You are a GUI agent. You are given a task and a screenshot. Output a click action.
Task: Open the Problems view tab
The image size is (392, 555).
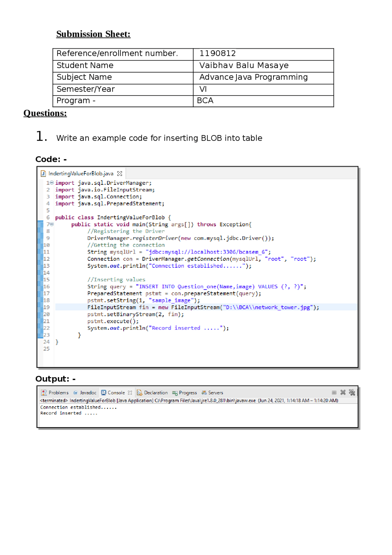click(55, 393)
